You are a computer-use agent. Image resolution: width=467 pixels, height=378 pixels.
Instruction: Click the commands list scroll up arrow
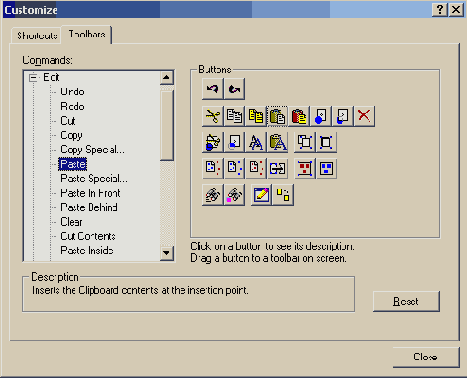tap(167, 78)
